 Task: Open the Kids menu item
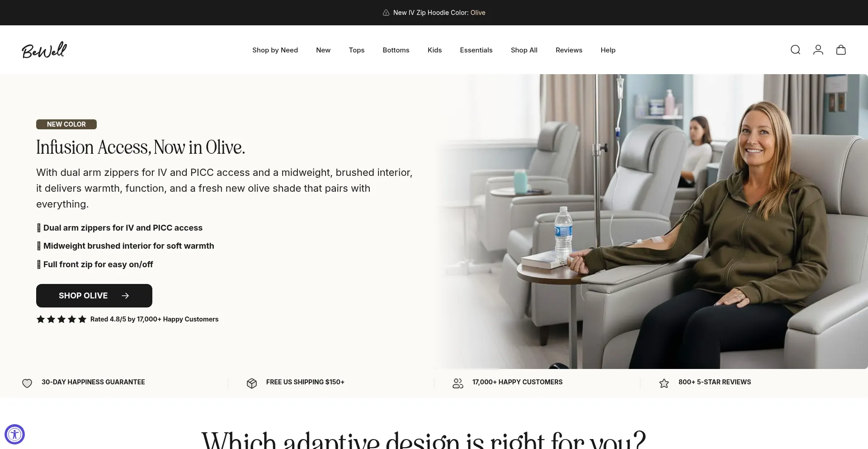pos(434,50)
